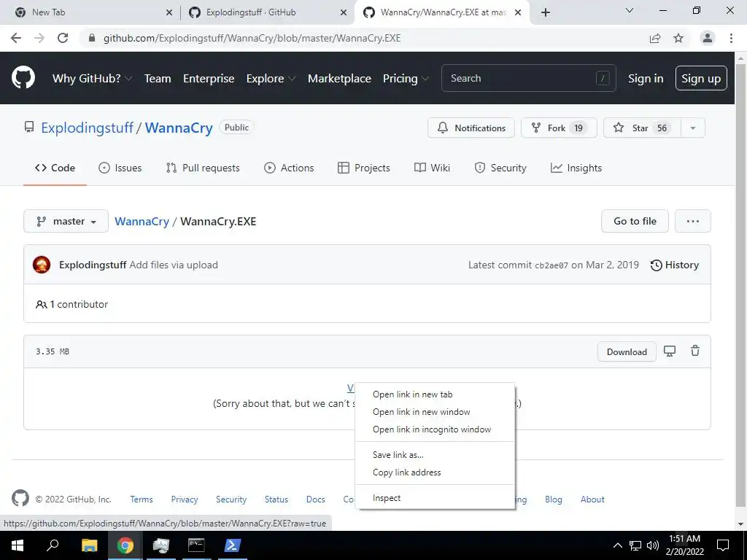
Task: Click the Chrome tab search chevron
Action: point(630,10)
